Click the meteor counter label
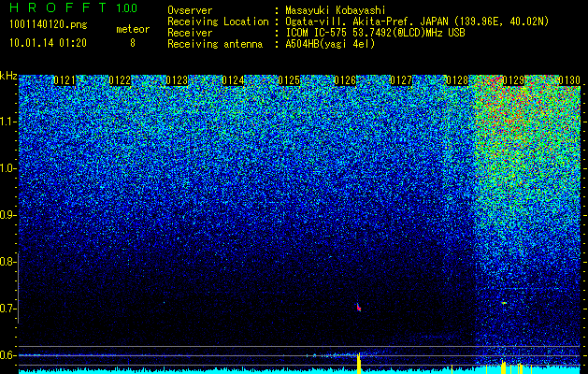The width and height of the screenshot is (588, 374). [x=133, y=29]
